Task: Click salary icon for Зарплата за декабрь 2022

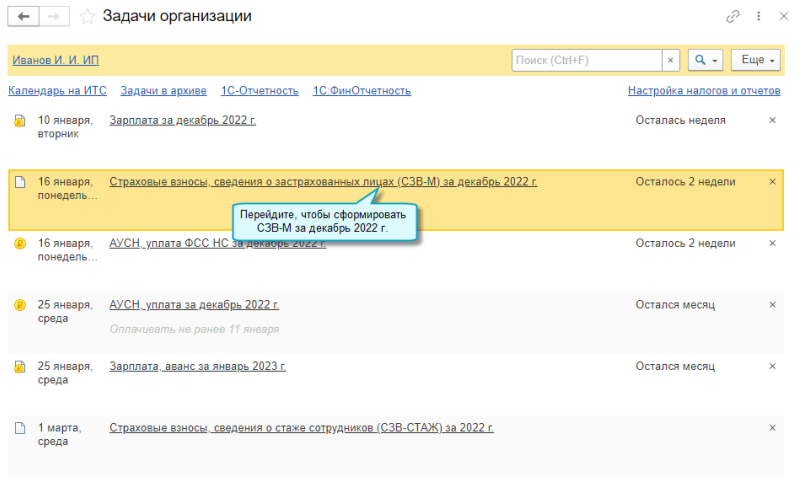Action: (x=19, y=121)
